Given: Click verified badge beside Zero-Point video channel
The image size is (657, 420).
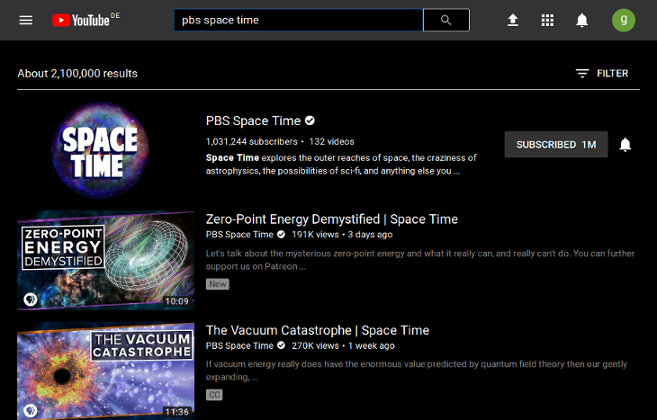Looking at the screenshot, I should tap(281, 235).
